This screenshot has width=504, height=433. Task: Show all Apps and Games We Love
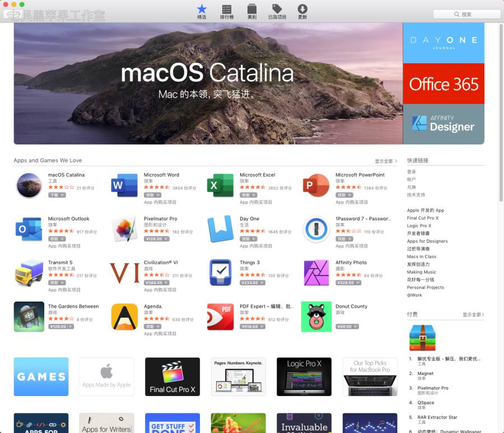[386, 161]
